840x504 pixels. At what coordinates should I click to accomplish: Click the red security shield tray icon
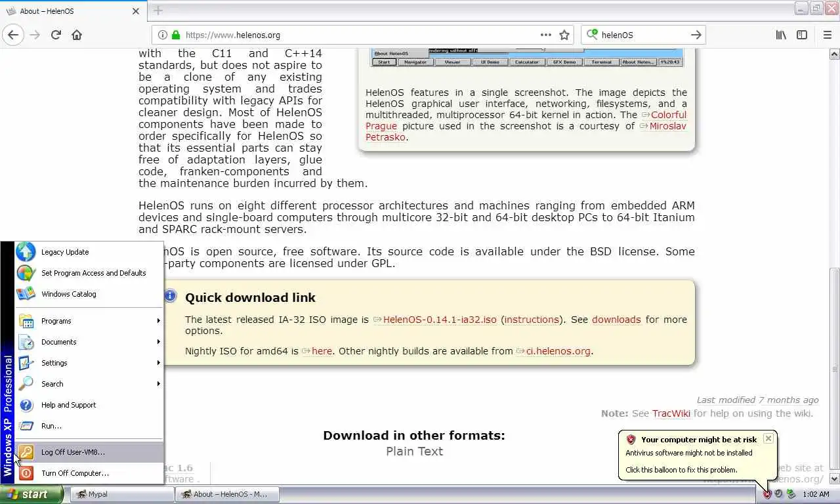(766, 494)
